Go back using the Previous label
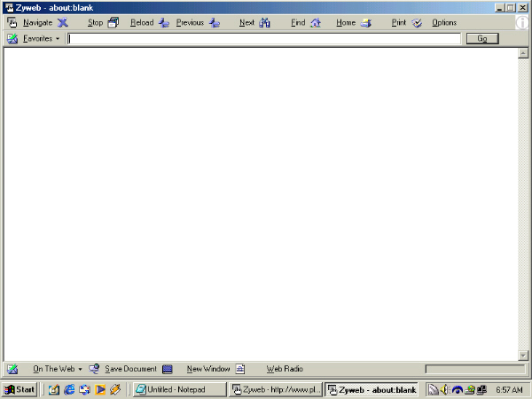The width and height of the screenshot is (532, 399). pyautogui.click(x=190, y=23)
